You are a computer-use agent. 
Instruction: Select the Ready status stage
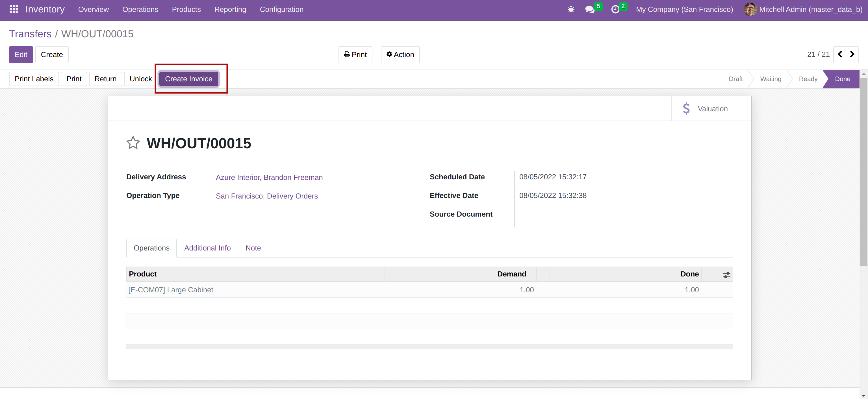click(x=808, y=79)
